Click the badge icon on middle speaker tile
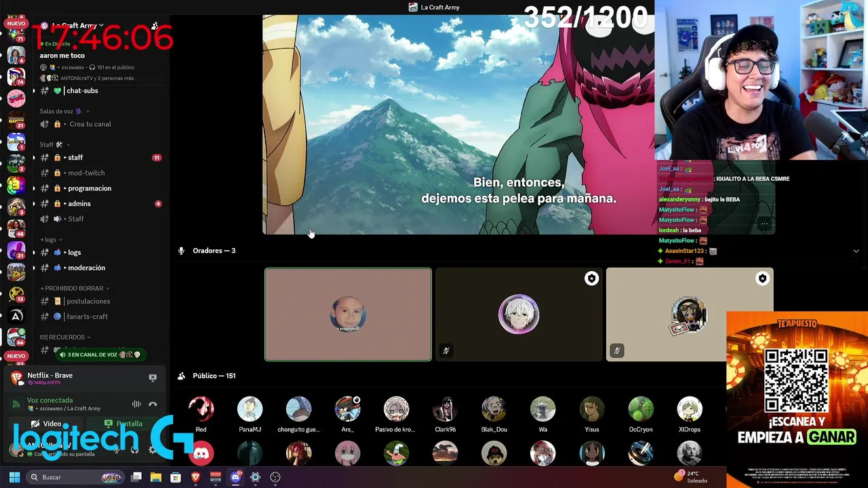The width and height of the screenshot is (868, 488). (591, 279)
